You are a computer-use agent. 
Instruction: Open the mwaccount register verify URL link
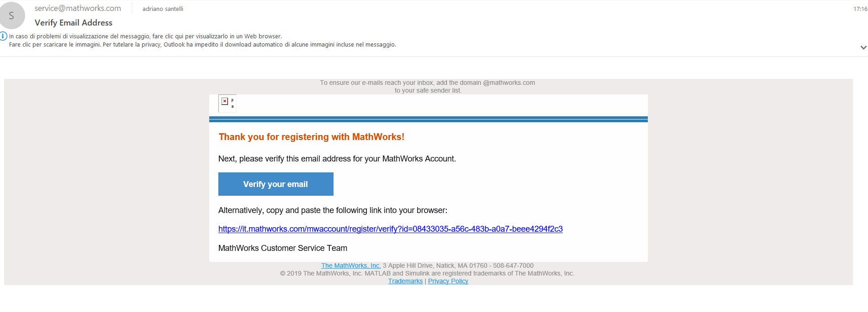391,229
